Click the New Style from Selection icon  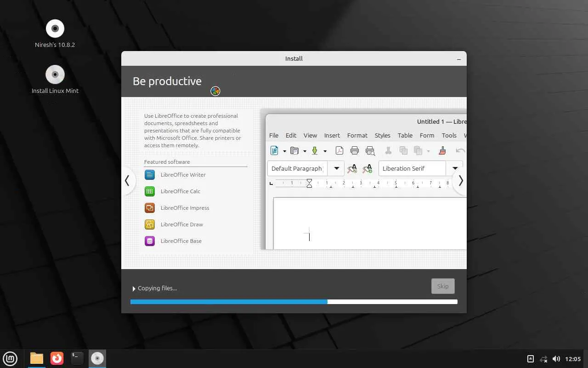point(367,168)
